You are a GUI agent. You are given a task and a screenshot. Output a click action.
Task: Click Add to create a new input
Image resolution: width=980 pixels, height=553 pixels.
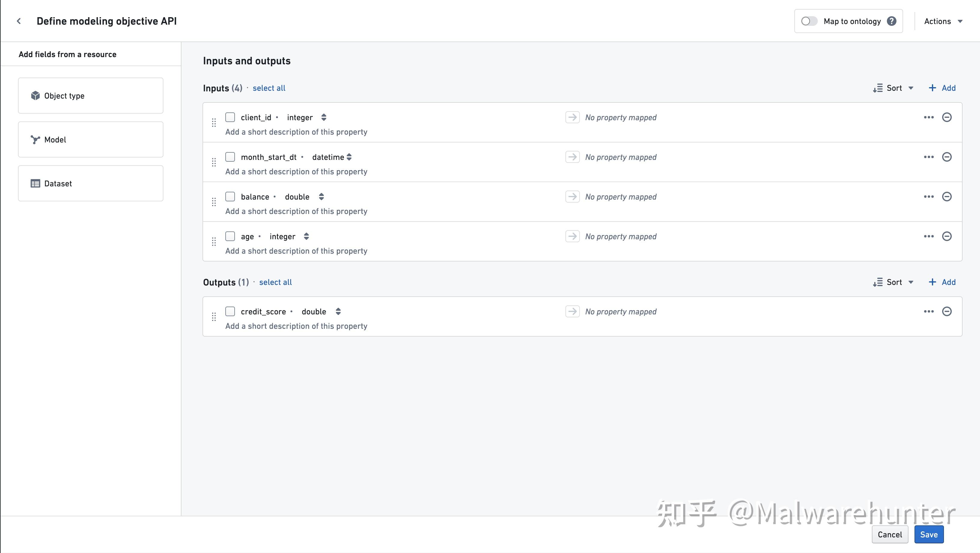942,88
